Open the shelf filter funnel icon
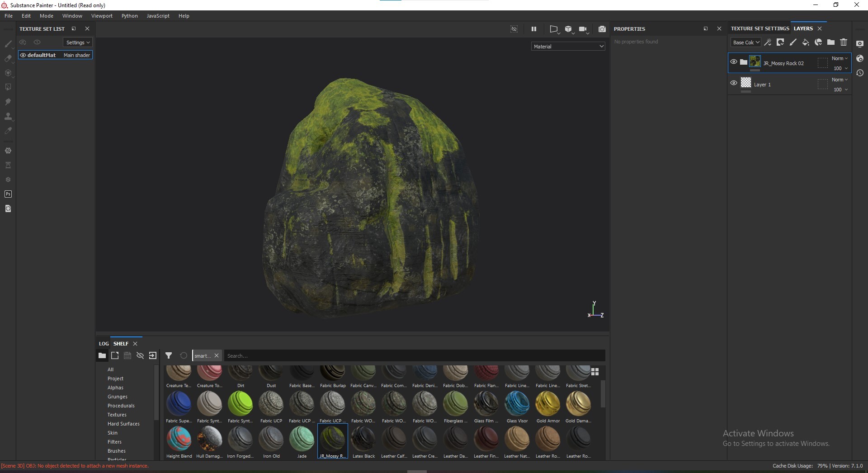Viewport: 868px width, 473px height. point(169,355)
